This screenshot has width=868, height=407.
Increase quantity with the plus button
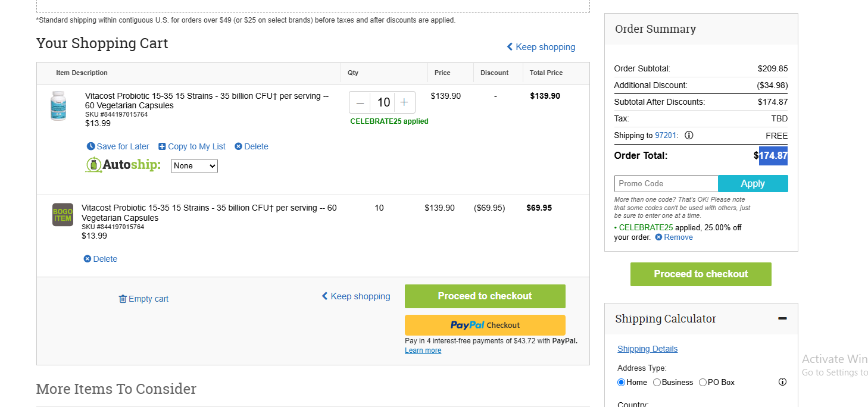pos(404,102)
